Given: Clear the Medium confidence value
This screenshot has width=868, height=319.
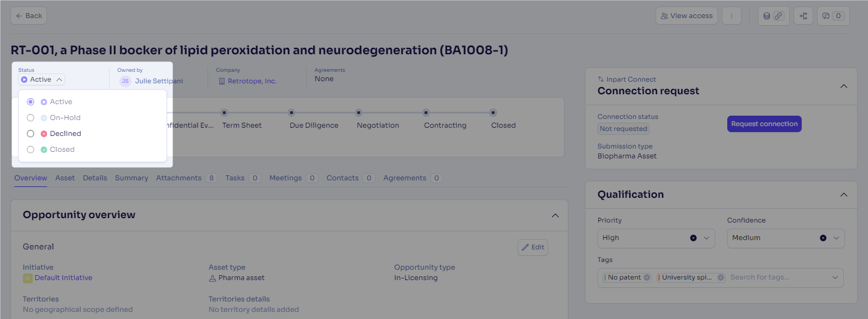Looking at the screenshot, I should [823, 238].
